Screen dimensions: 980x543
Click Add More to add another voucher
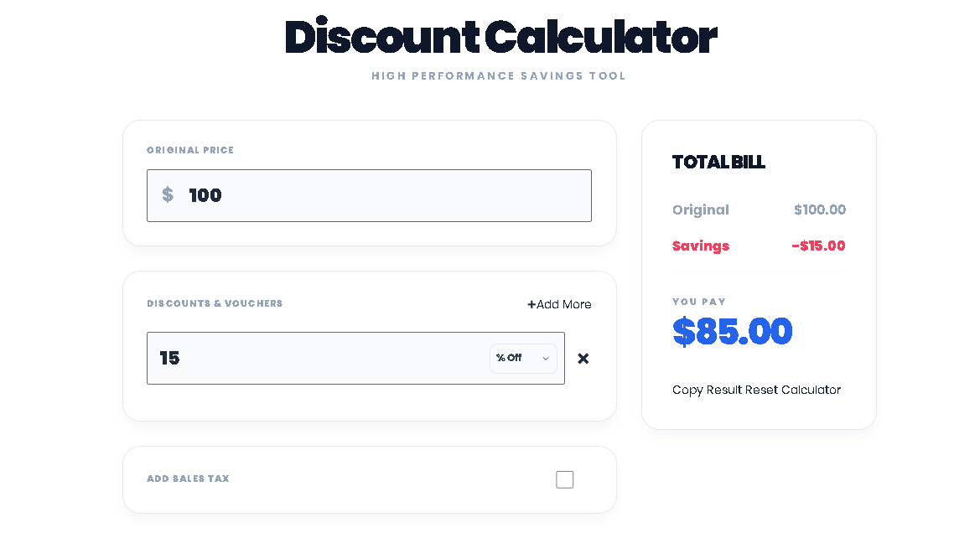(559, 304)
